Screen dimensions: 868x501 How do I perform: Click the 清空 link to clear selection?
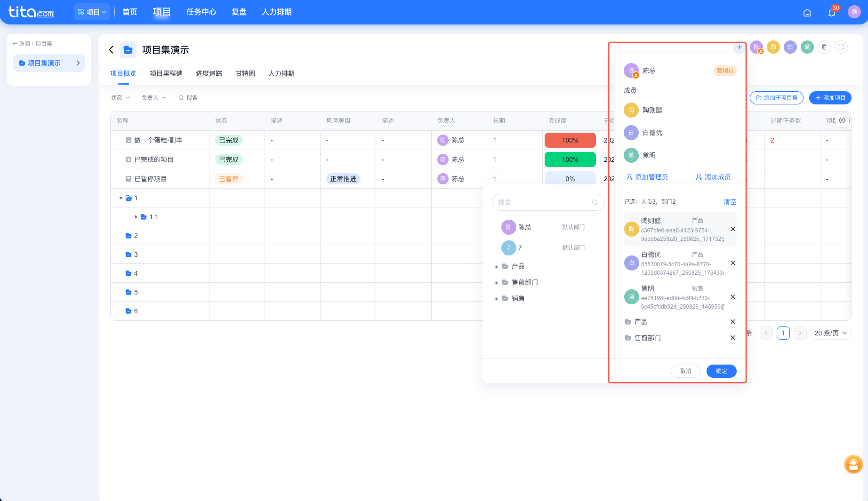(x=730, y=202)
